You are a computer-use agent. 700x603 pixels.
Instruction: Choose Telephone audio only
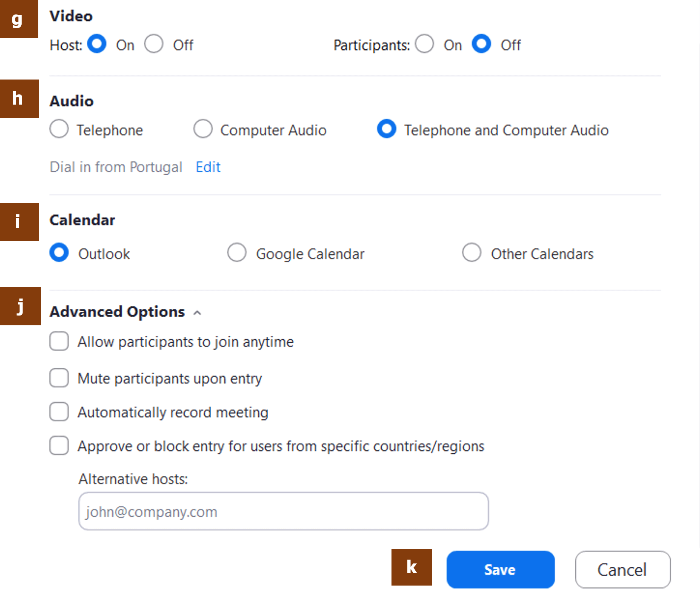(x=59, y=129)
